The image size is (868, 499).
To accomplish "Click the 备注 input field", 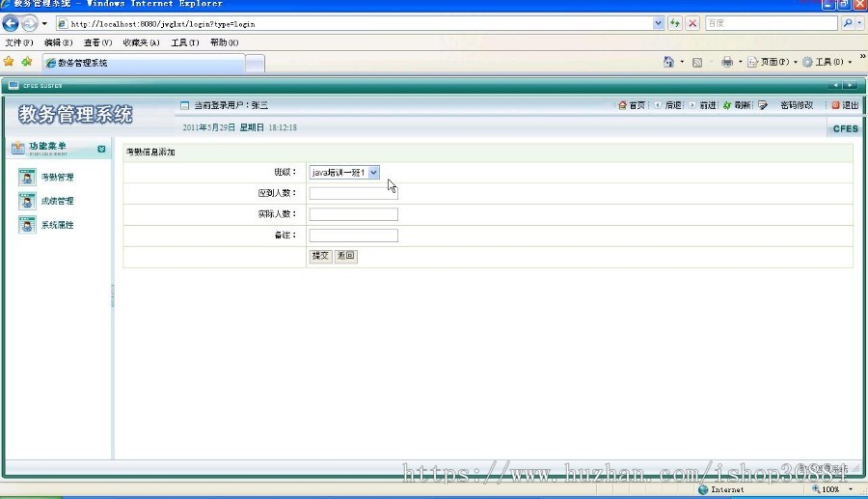I will point(353,236).
